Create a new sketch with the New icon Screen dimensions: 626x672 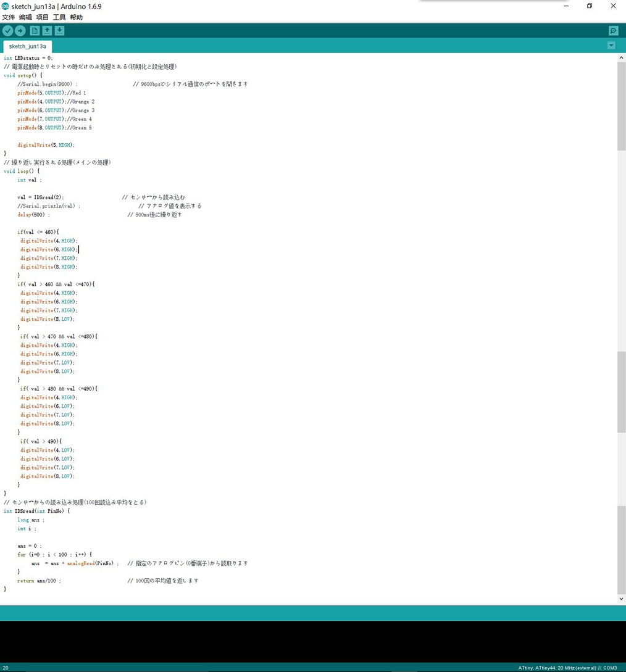[35, 31]
